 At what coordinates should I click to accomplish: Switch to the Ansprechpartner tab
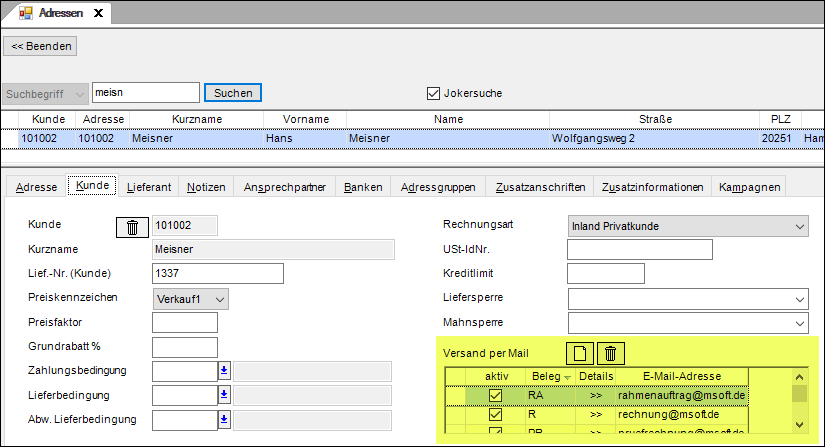pos(285,187)
